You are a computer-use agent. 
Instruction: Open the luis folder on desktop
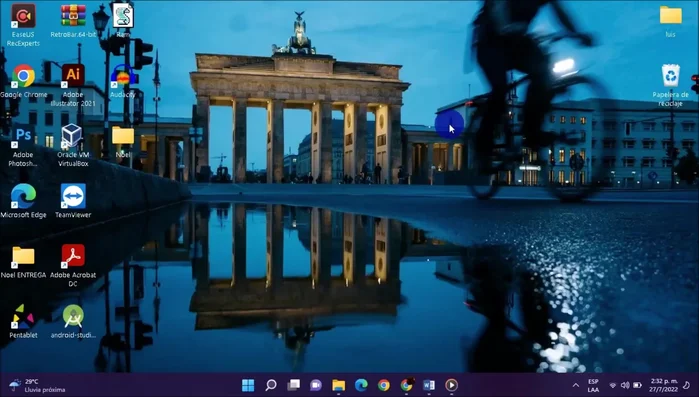[x=670, y=21]
